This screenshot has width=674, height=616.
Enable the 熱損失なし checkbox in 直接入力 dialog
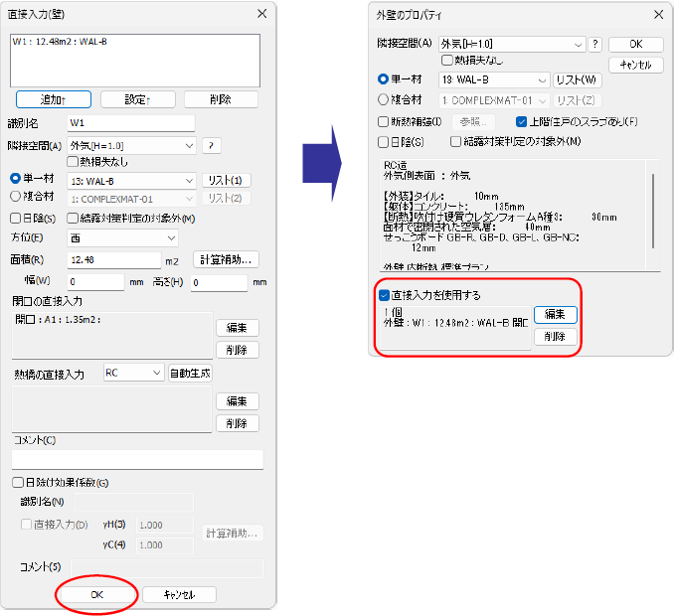pos(73,162)
